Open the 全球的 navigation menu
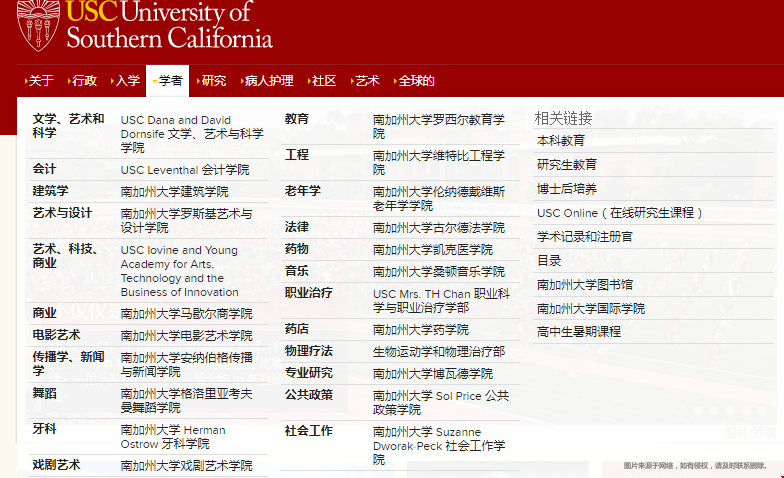This screenshot has height=478, width=784. (x=414, y=80)
